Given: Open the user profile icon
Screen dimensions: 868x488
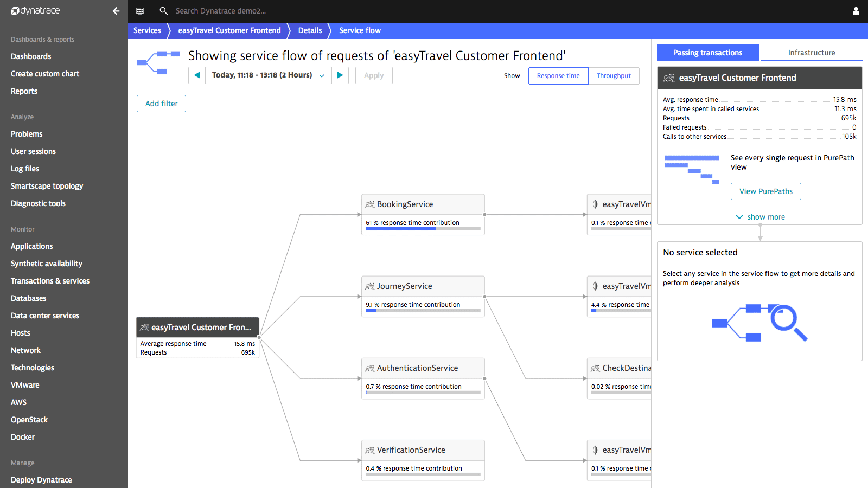Looking at the screenshot, I should pyautogui.click(x=856, y=11).
